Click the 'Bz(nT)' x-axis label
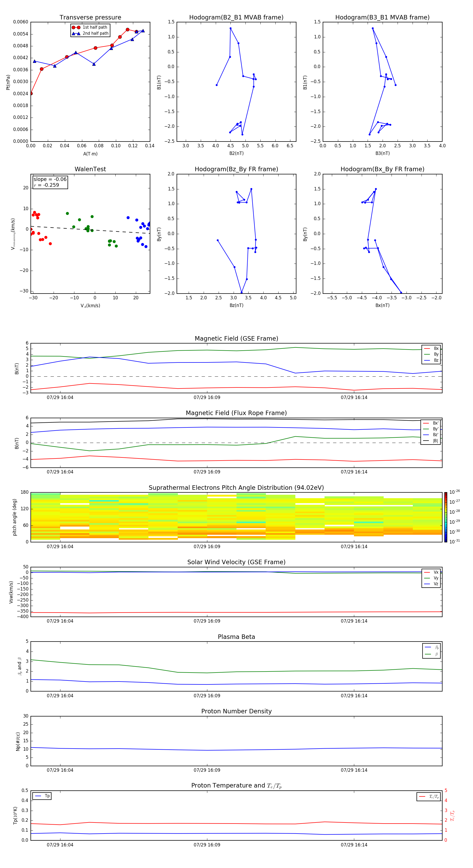This screenshot has height=868, width=473. (x=236, y=305)
